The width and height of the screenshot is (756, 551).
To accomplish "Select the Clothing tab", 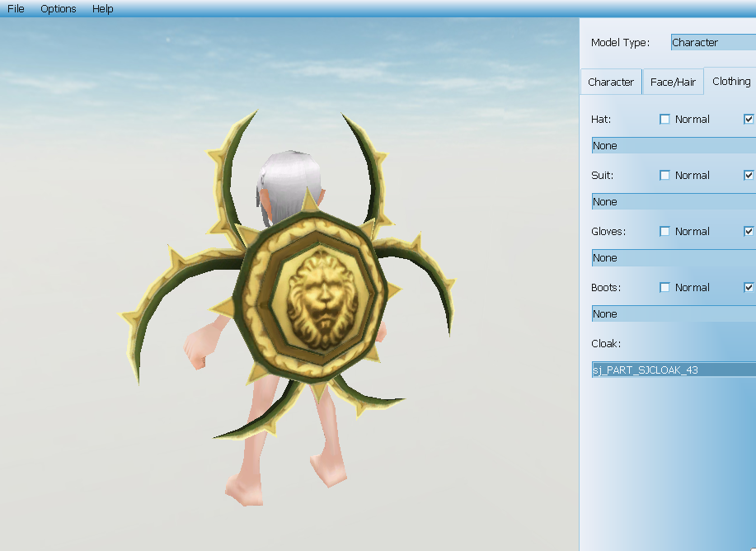I will tap(730, 81).
